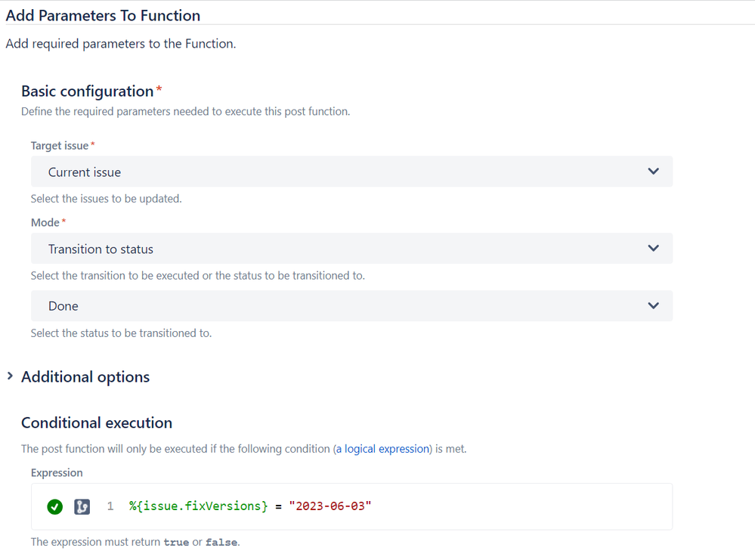
Task: Click the expression parser mode icon
Action: pos(82,506)
